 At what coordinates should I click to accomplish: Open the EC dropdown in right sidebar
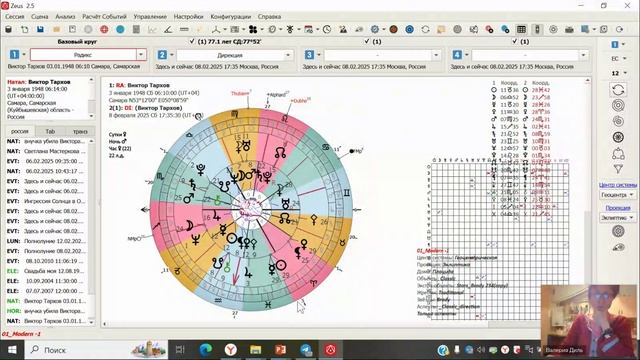tap(619, 59)
